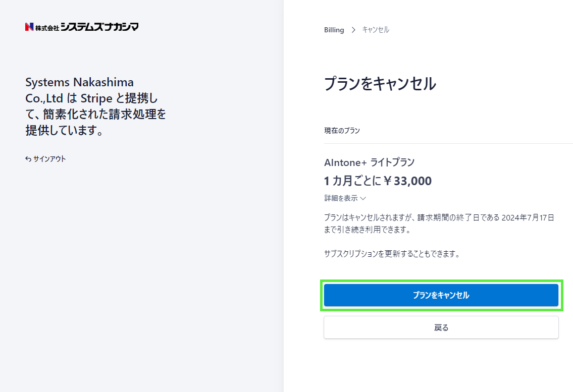Click the chevron next to 詳細を表示
Screen dimensions: 573x392
pos(363,199)
